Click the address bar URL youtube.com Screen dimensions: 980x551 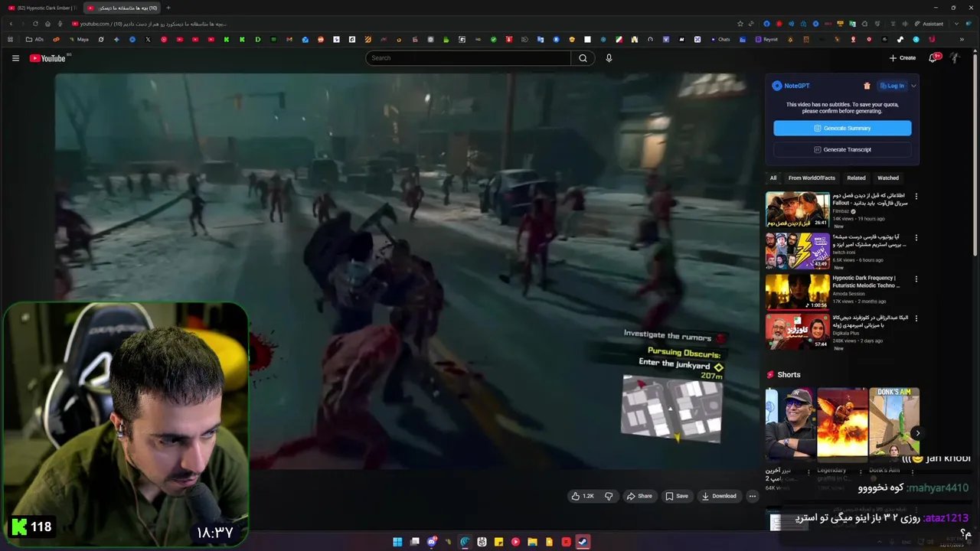point(95,24)
